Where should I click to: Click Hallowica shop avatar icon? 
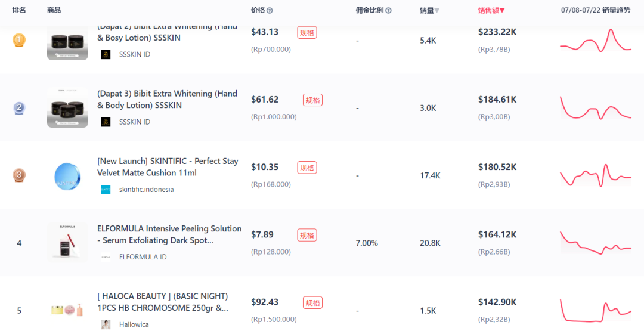pos(106,324)
